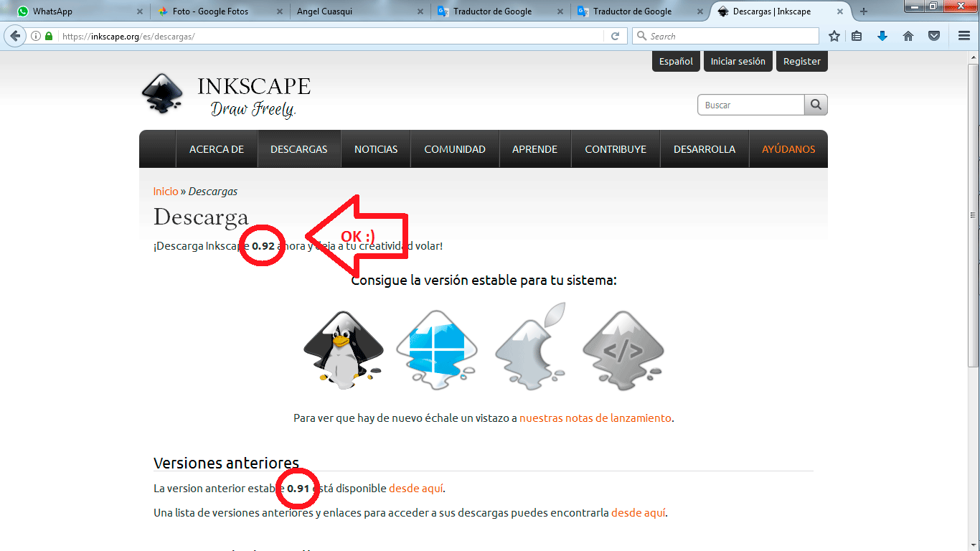Follow the Inicio breadcrumb link
The height and width of the screenshot is (551, 980).
click(x=166, y=192)
